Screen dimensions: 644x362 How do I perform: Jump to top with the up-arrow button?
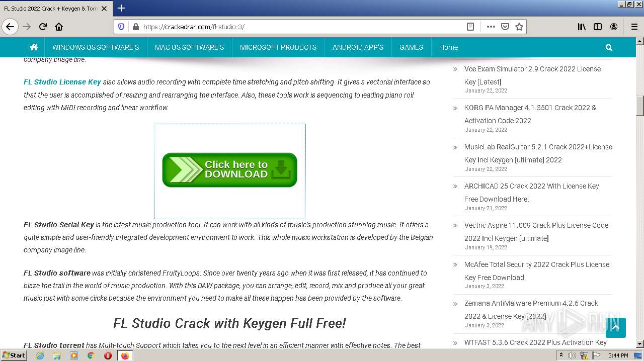pyautogui.click(x=616, y=328)
